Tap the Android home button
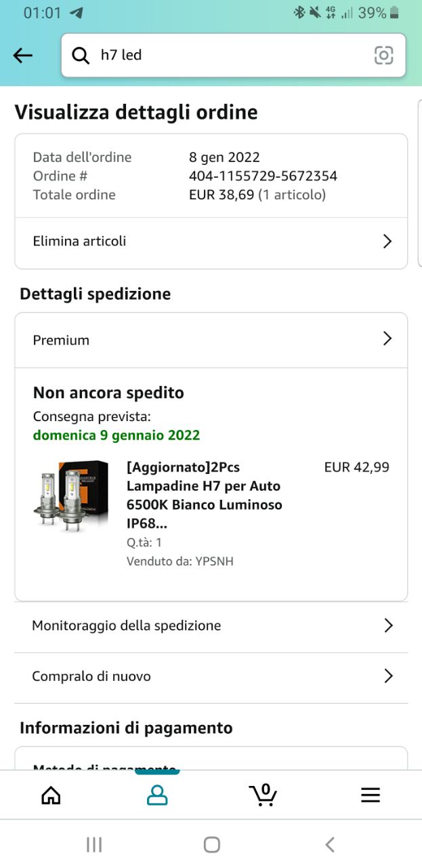The width and height of the screenshot is (422, 868). (x=212, y=844)
